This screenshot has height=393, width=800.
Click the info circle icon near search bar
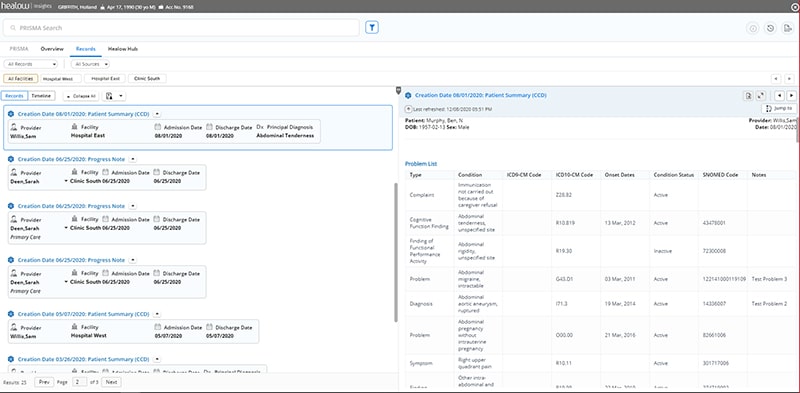[x=753, y=29]
